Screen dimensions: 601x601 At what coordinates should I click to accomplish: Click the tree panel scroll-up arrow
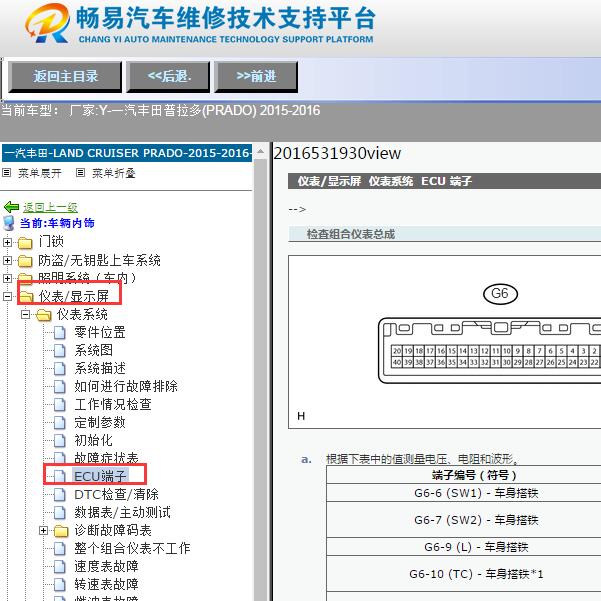261,151
